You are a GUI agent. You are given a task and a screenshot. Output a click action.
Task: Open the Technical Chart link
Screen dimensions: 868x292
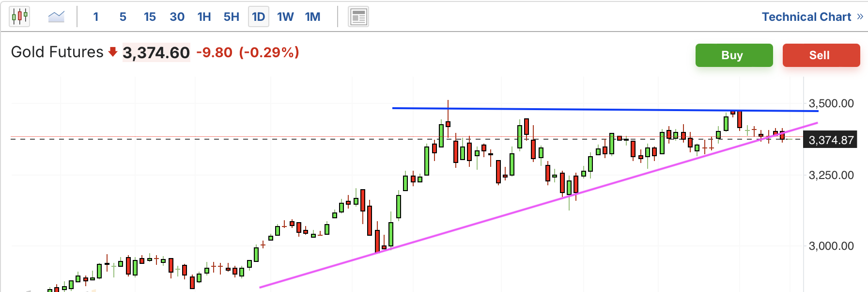click(x=806, y=17)
